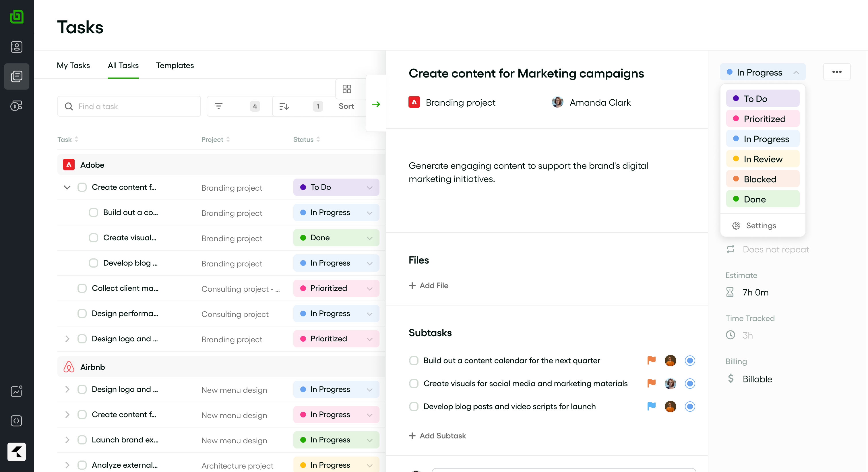
Task: Click the green arrow to collapse panel
Action: (376, 104)
